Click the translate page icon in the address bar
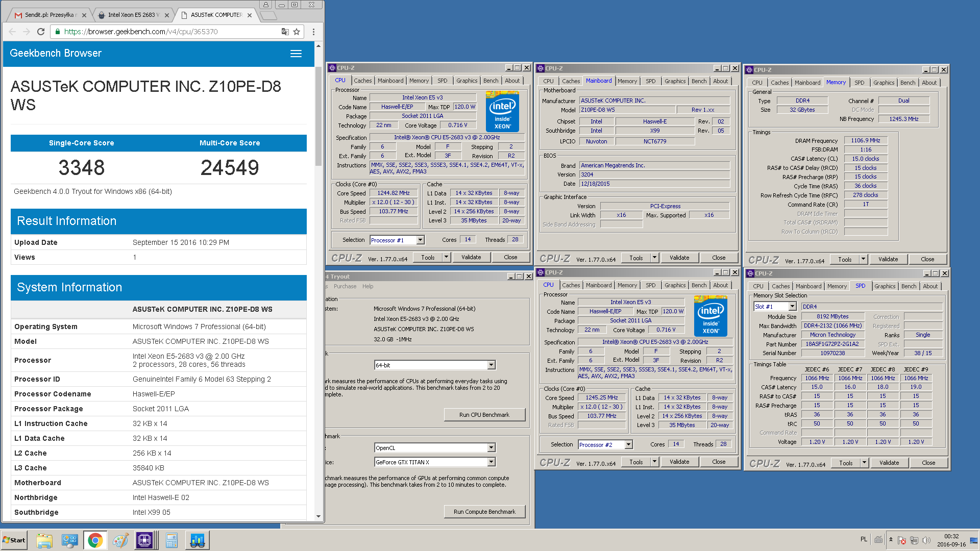 (x=285, y=32)
